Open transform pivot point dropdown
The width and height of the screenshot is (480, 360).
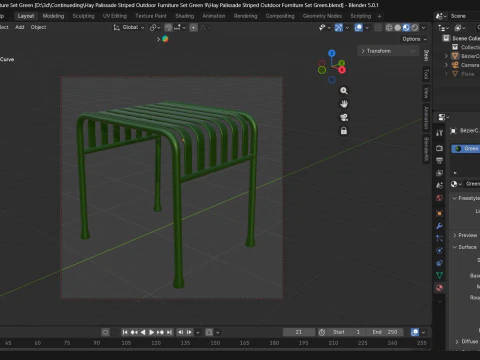point(155,28)
